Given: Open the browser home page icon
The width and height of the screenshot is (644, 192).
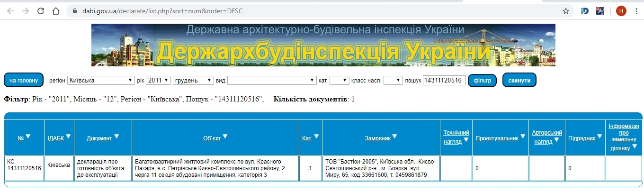Looking at the screenshot, I should tap(56, 10).
